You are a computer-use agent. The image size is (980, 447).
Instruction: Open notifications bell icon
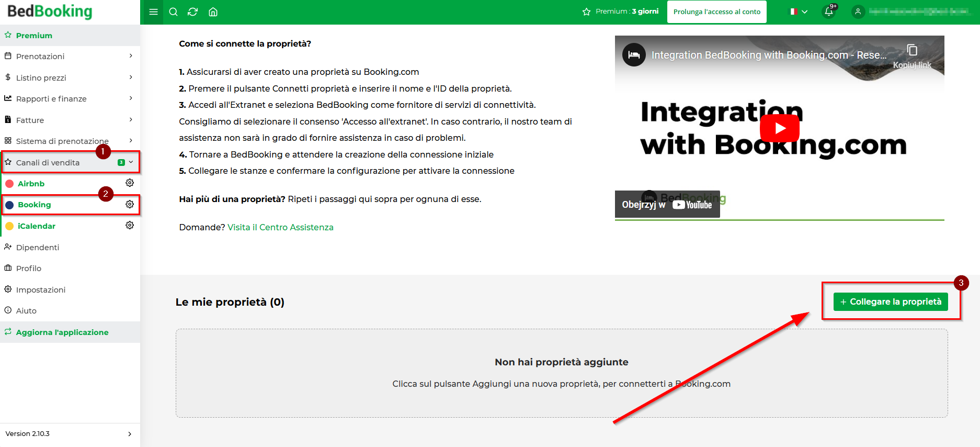pos(829,12)
